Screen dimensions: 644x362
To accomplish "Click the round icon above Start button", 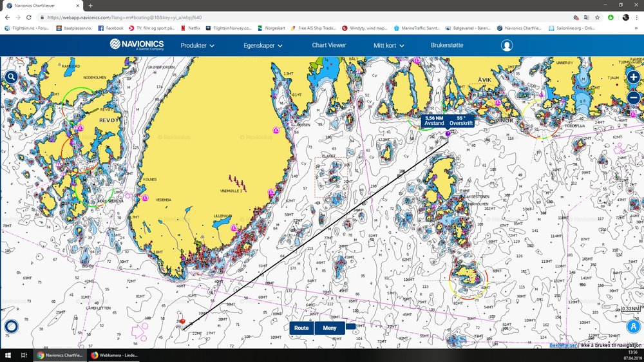I will pos(11,327).
